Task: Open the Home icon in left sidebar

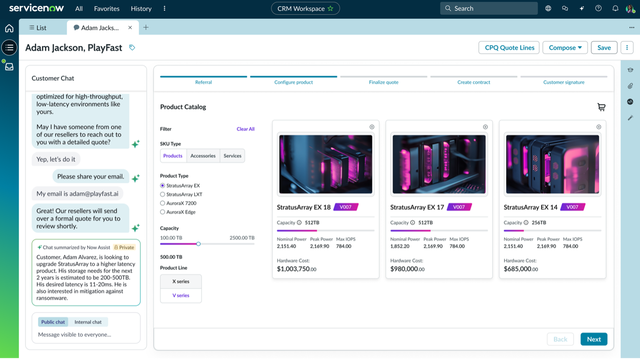Action: point(9,28)
